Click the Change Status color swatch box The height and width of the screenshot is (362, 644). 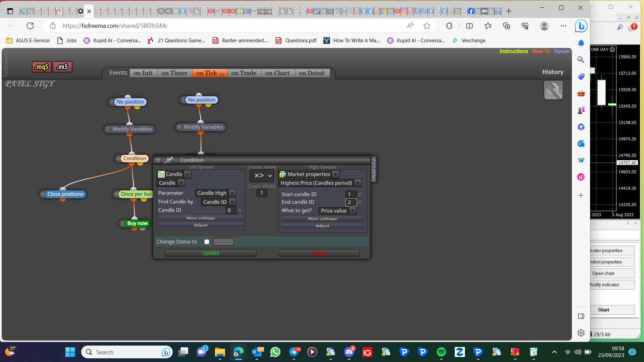click(223, 242)
